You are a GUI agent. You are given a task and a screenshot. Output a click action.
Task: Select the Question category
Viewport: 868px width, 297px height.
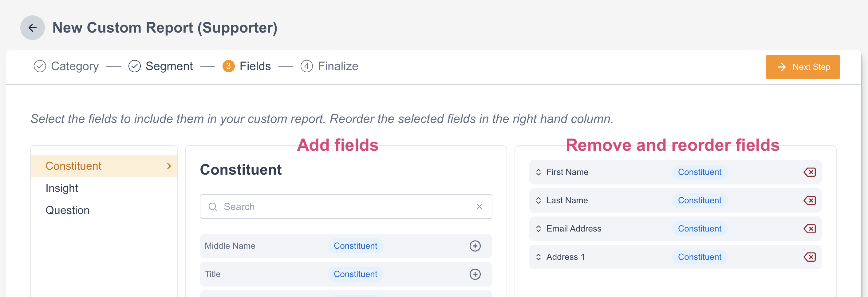click(x=67, y=210)
